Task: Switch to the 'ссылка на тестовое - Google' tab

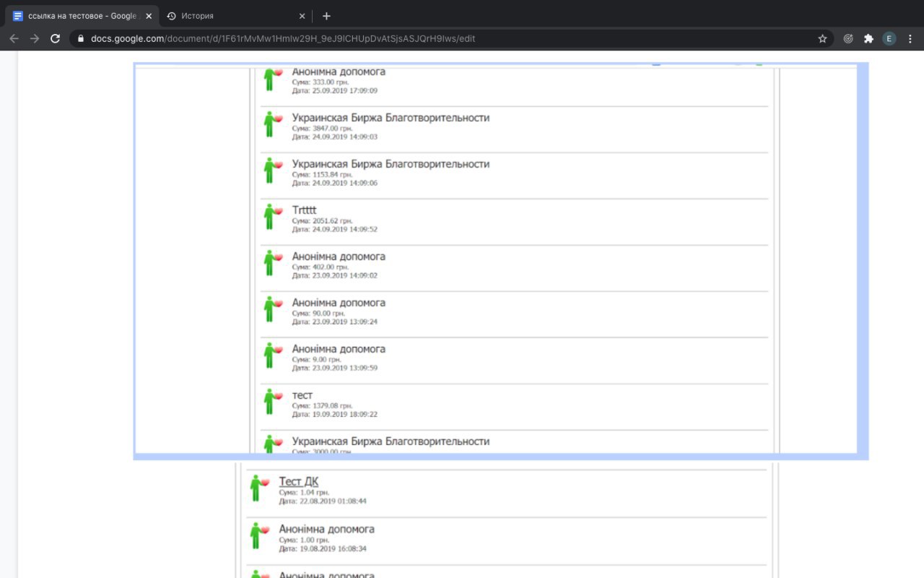Action: pos(82,16)
